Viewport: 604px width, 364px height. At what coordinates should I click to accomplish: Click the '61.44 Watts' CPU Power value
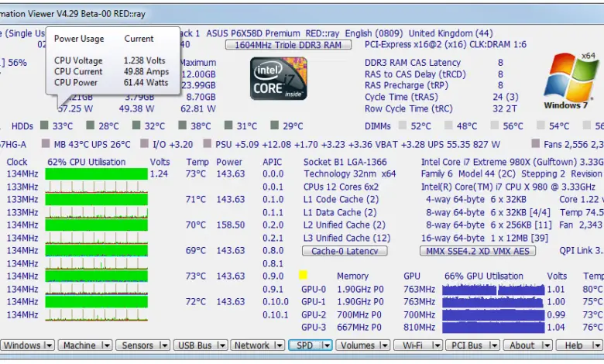point(146,82)
